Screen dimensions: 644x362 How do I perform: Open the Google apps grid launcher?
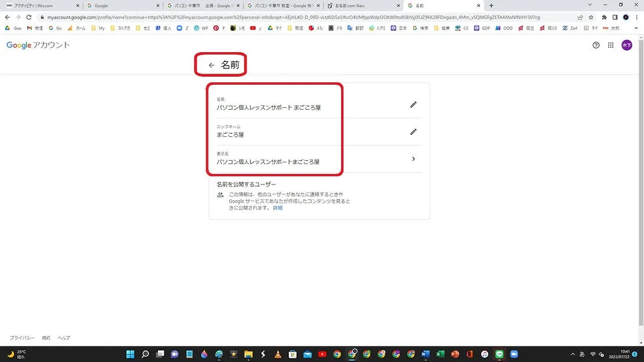click(611, 45)
